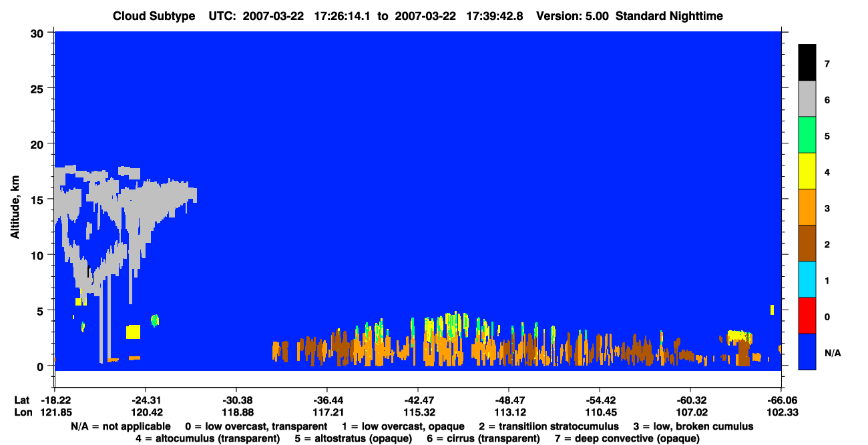Click legend text '3 = low, broken cumulus'
The image size is (868, 445).
coord(694,426)
